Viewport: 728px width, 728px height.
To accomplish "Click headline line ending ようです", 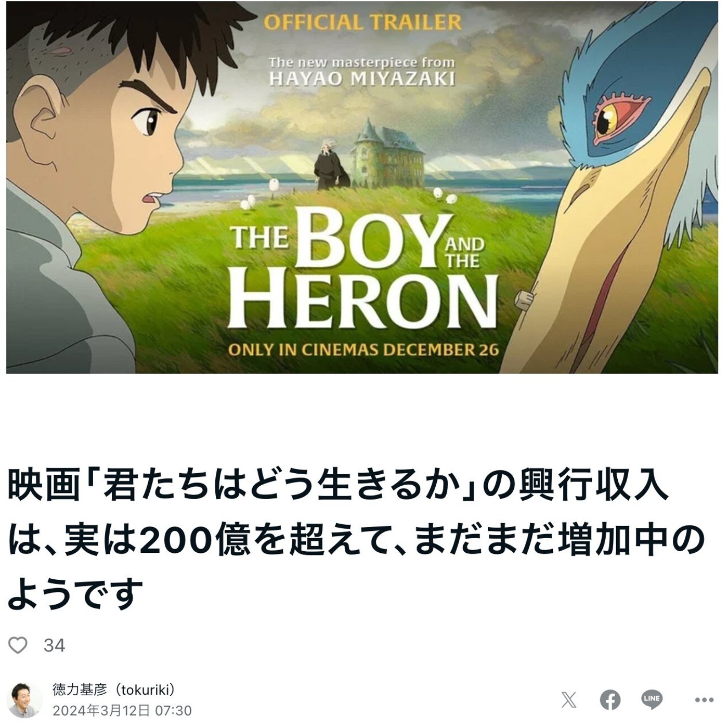I will tap(75, 594).
